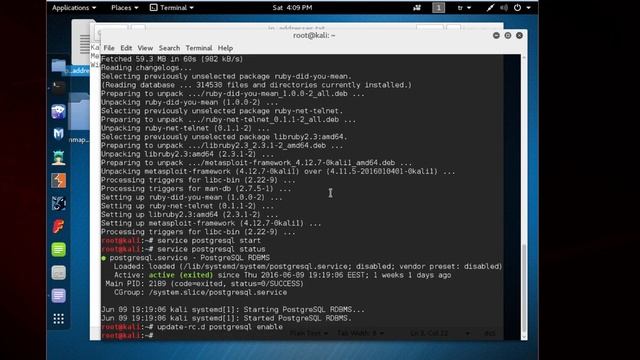Launch the red 'F' Faraday dock icon
Viewport: 640px width, 360px height.
tap(58, 227)
